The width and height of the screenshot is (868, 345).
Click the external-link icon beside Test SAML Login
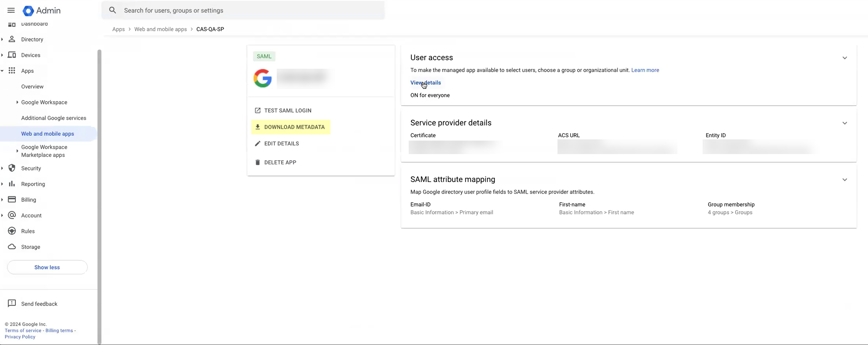258,110
